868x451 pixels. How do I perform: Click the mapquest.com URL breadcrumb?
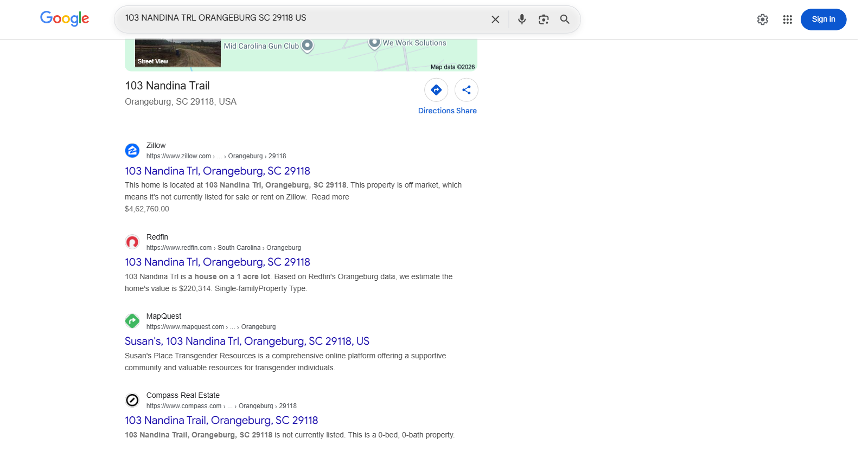(x=211, y=327)
